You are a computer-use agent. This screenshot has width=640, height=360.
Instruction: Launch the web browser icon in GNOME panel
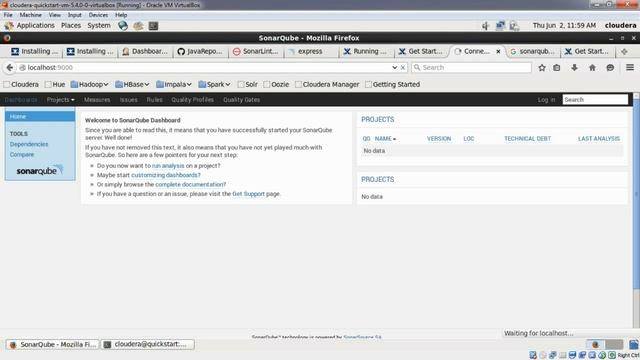tap(123, 26)
